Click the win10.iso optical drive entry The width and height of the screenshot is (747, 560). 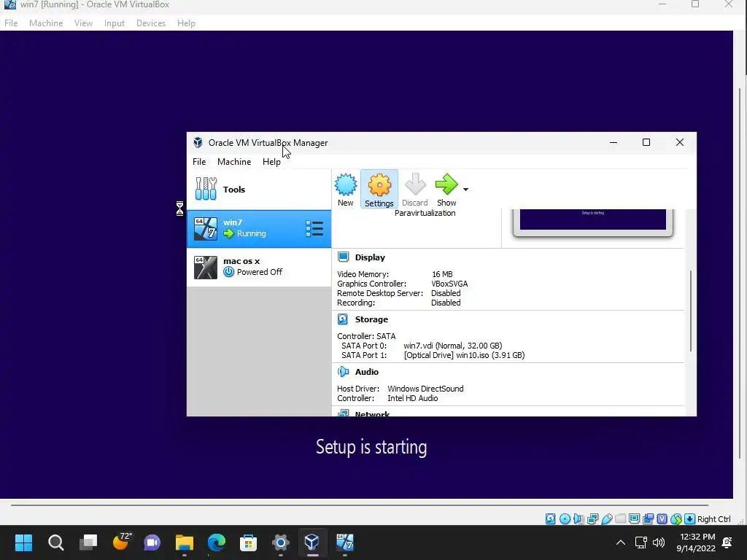464,355
